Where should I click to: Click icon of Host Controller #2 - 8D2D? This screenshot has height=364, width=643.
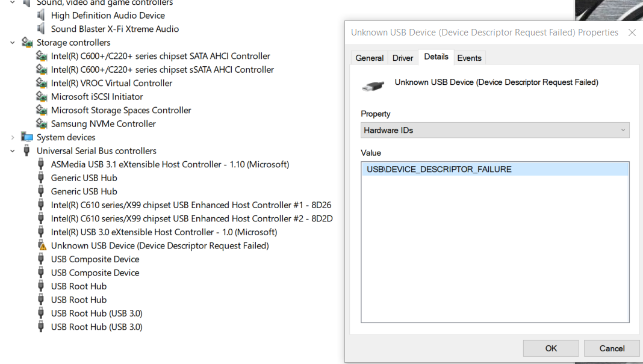tap(40, 218)
